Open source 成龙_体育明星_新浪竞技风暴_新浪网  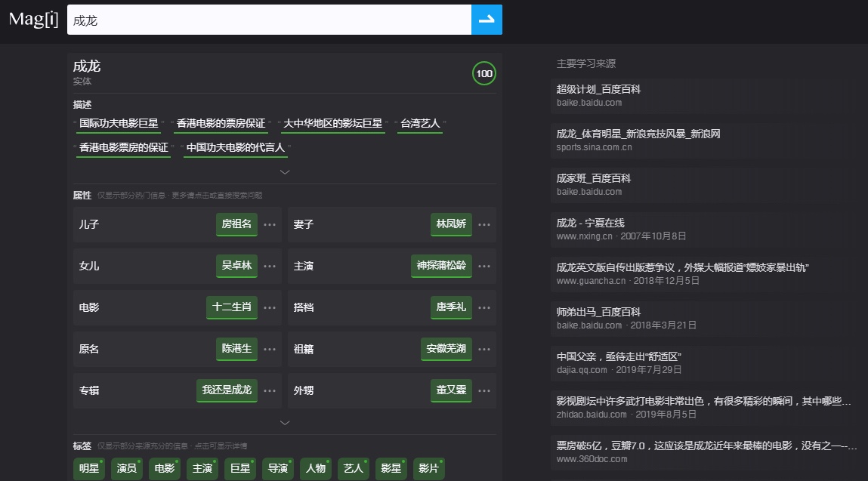click(638, 134)
